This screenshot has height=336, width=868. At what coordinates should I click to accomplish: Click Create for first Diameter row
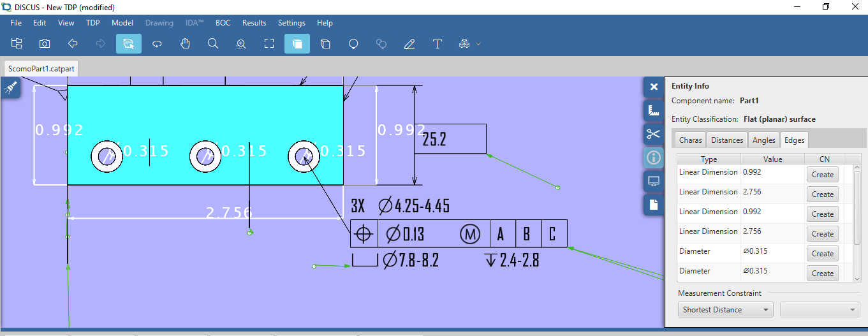(822, 254)
